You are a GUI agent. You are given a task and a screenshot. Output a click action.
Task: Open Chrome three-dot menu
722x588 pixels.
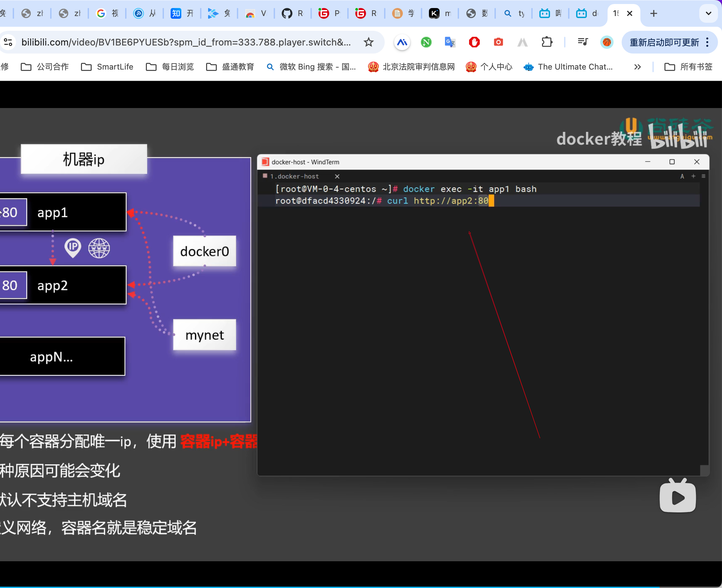707,42
